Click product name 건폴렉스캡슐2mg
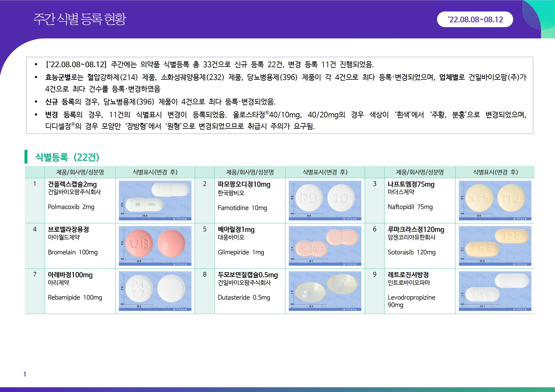The height and width of the screenshot is (392, 555). pos(72,184)
